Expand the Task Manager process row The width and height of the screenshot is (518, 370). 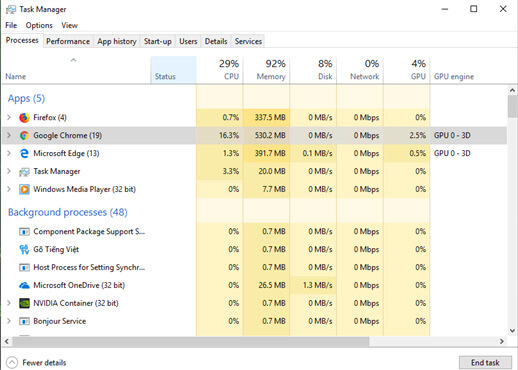point(9,171)
